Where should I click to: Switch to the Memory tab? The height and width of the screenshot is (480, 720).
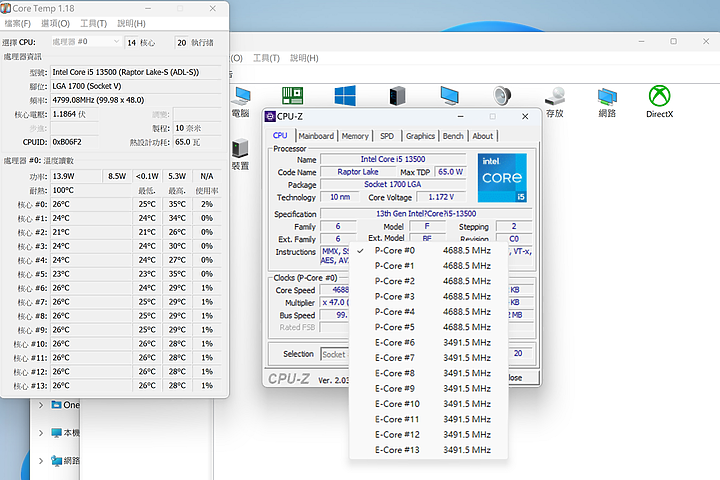pos(355,136)
